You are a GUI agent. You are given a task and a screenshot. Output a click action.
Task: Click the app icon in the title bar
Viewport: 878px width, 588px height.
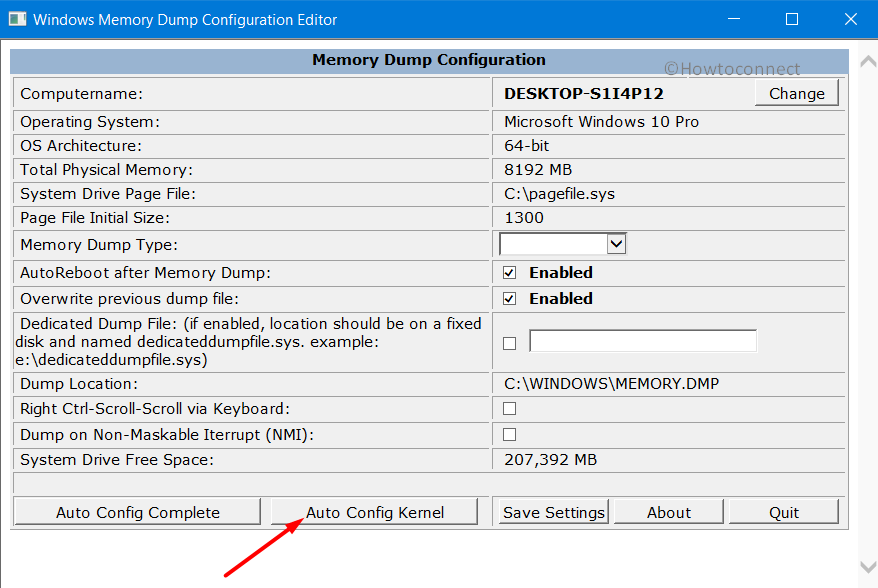click(17, 19)
